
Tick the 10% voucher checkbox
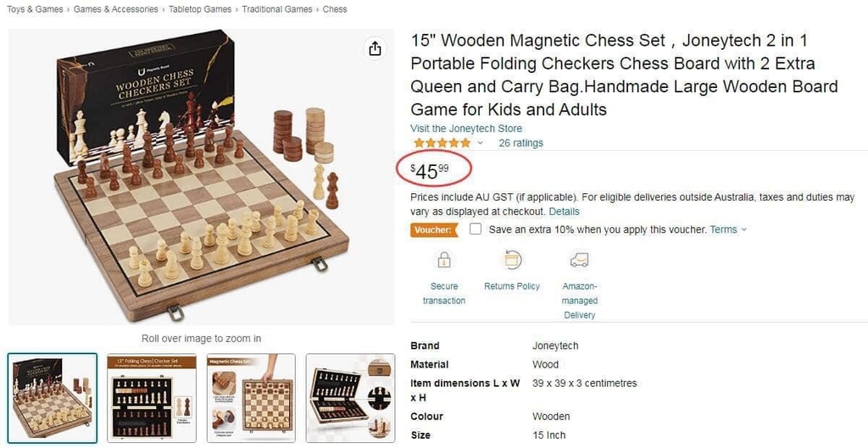point(475,229)
